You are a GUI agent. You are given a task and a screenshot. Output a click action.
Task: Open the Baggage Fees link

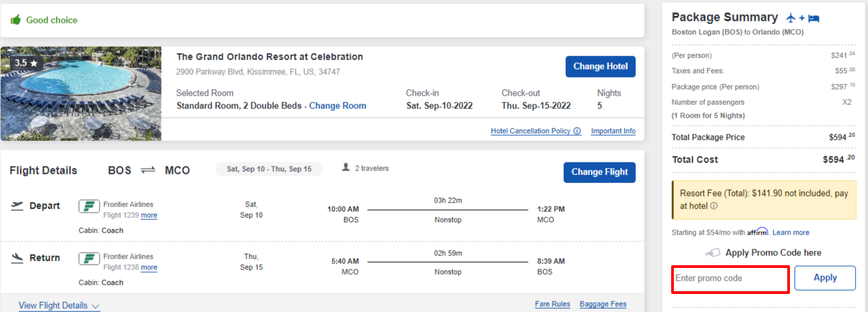(x=603, y=304)
